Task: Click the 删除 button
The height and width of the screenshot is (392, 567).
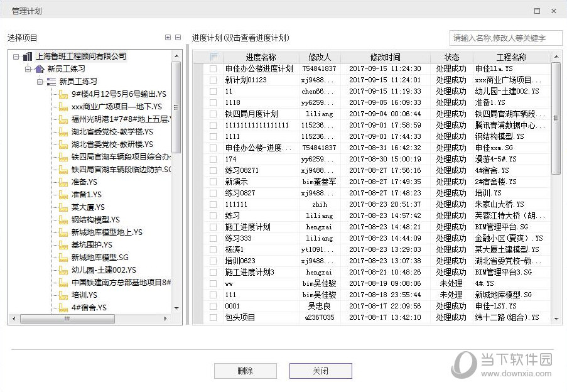Action: (245, 371)
